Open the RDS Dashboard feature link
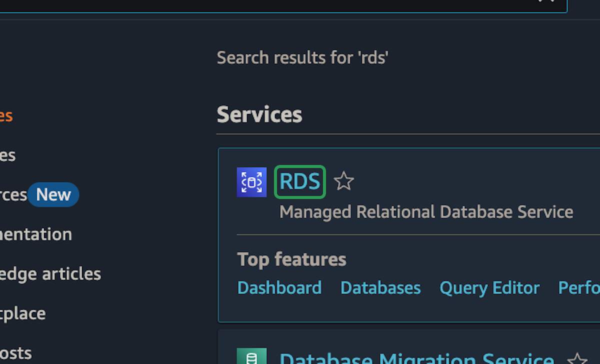The width and height of the screenshot is (600, 364). [x=279, y=288]
